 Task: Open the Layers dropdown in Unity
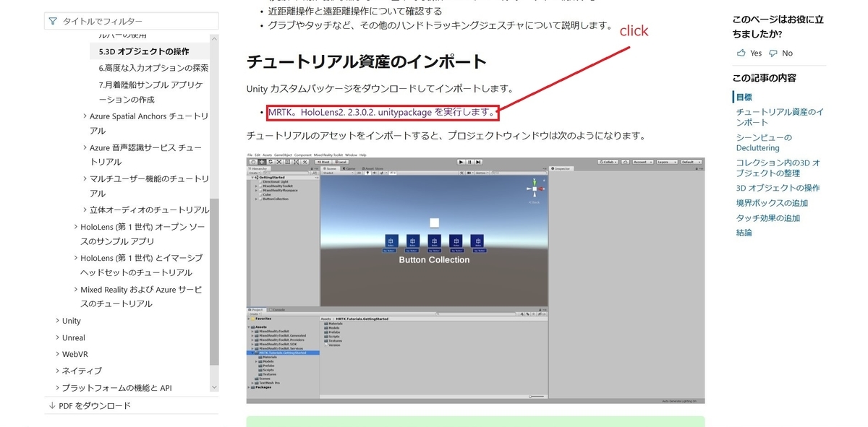point(667,162)
